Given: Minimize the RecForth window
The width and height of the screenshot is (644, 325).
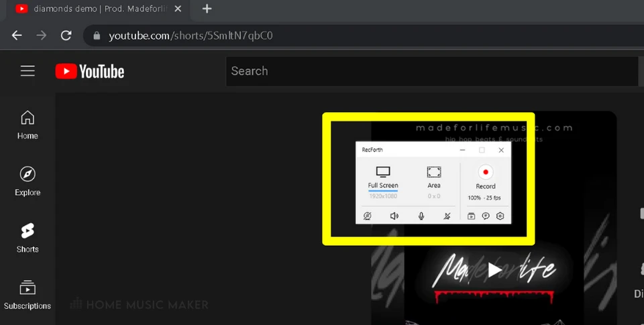Looking at the screenshot, I should [462, 150].
